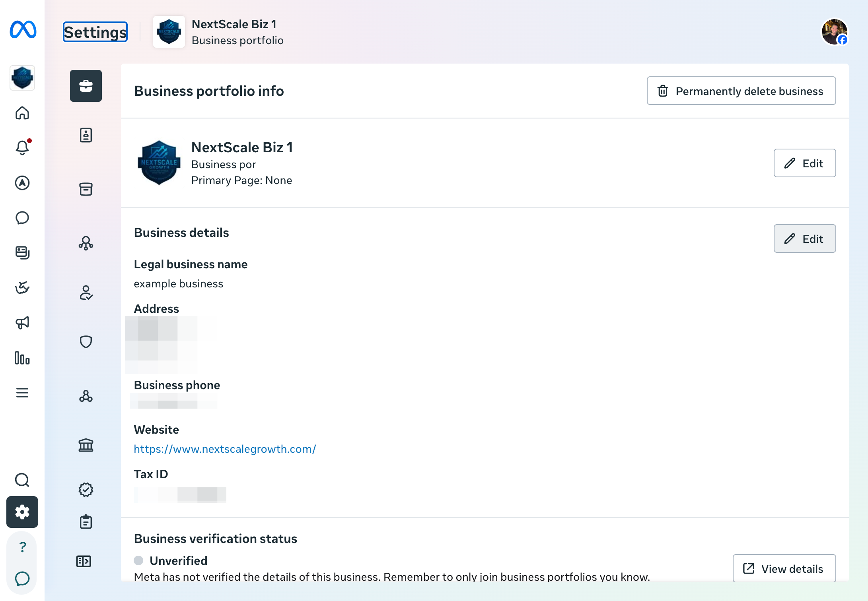Open the Integrations linked circles icon
The height and width of the screenshot is (601, 868).
(x=86, y=396)
